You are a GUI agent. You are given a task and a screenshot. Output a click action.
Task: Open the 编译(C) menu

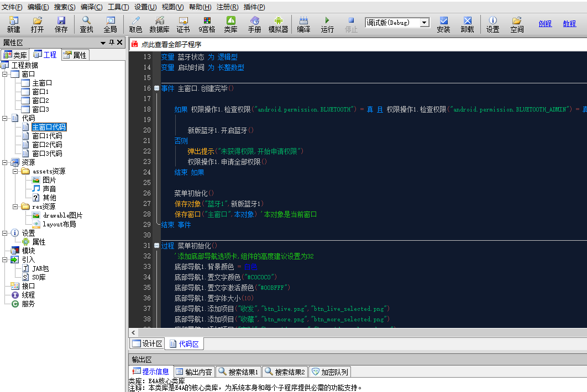click(91, 7)
